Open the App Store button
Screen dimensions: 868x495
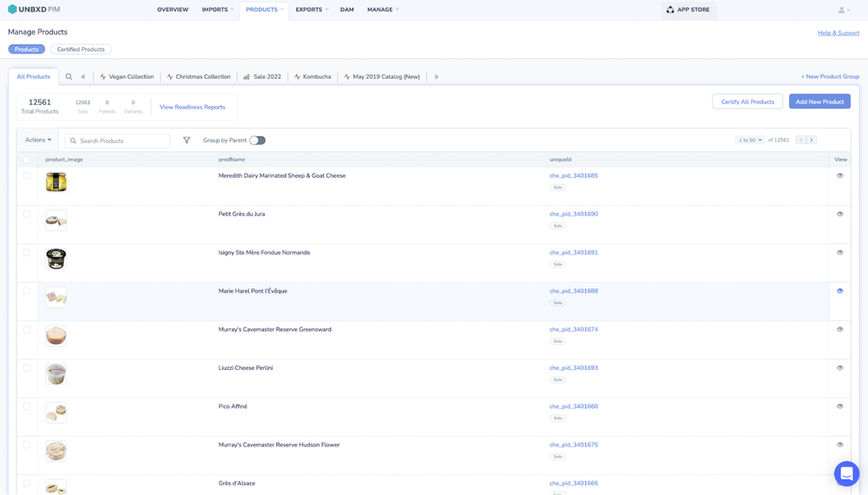point(688,10)
